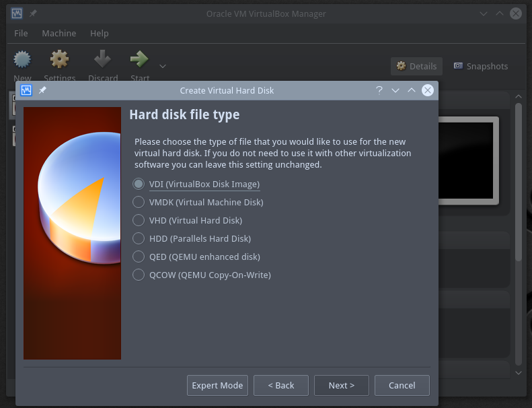Select VDI (VirtualBox Disk Image) option
The image size is (532, 408).
pyautogui.click(x=196, y=184)
